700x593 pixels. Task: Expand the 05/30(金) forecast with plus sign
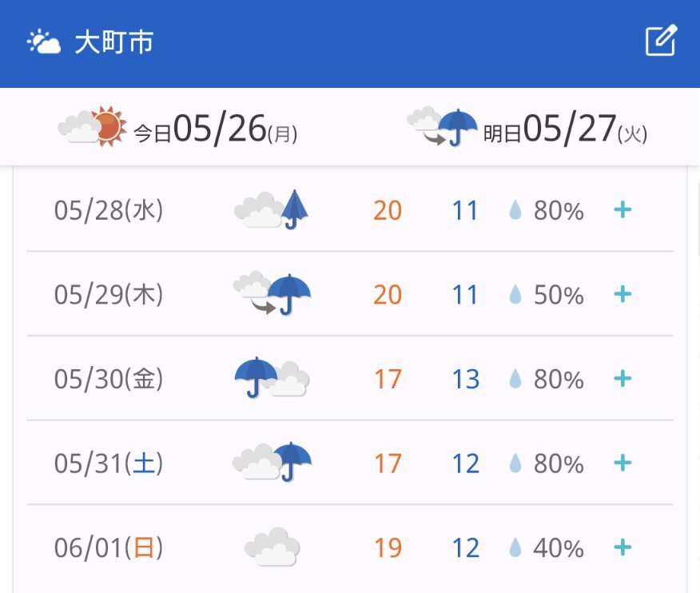pyautogui.click(x=622, y=379)
